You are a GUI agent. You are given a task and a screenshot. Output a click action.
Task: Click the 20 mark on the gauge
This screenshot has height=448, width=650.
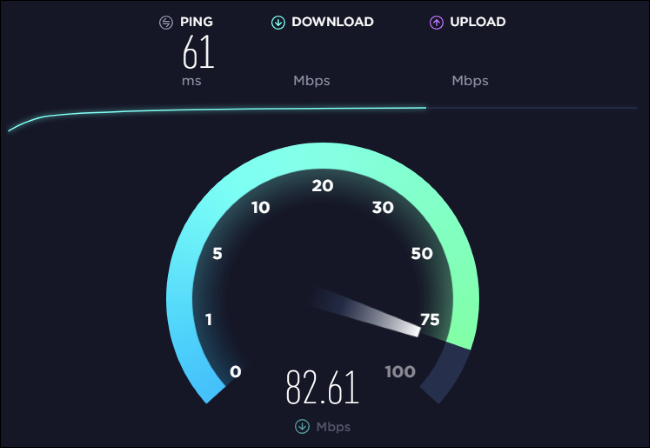[323, 186]
